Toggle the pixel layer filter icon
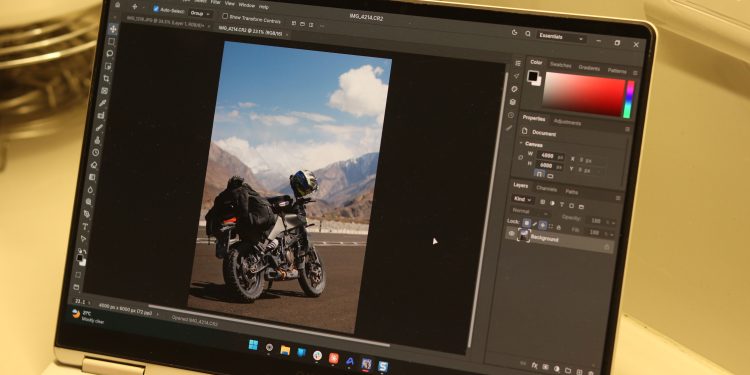 pos(542,202)
